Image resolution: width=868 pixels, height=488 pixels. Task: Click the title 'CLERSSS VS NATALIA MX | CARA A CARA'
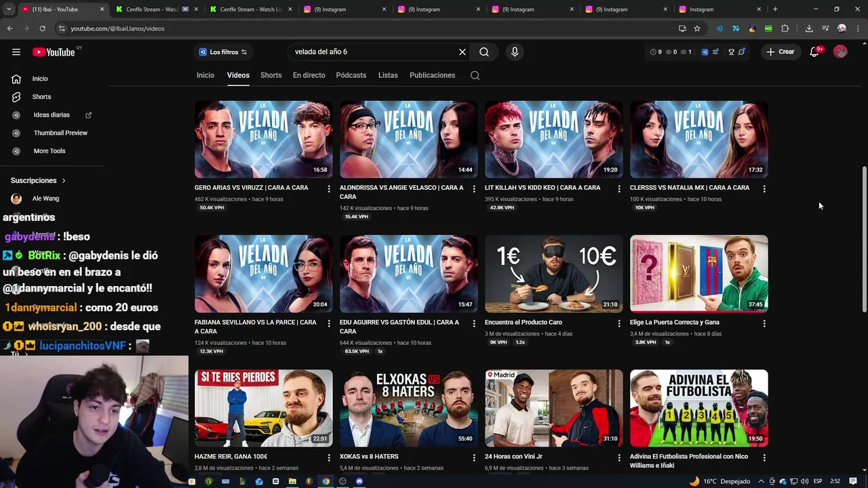tap(690, 188)
